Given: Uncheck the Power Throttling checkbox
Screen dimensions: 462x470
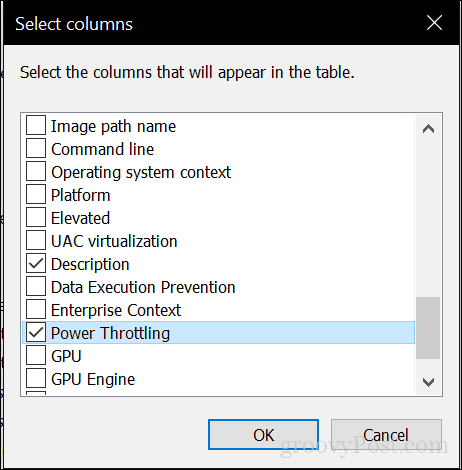Looking at the screenshot, I should [36, 332].
